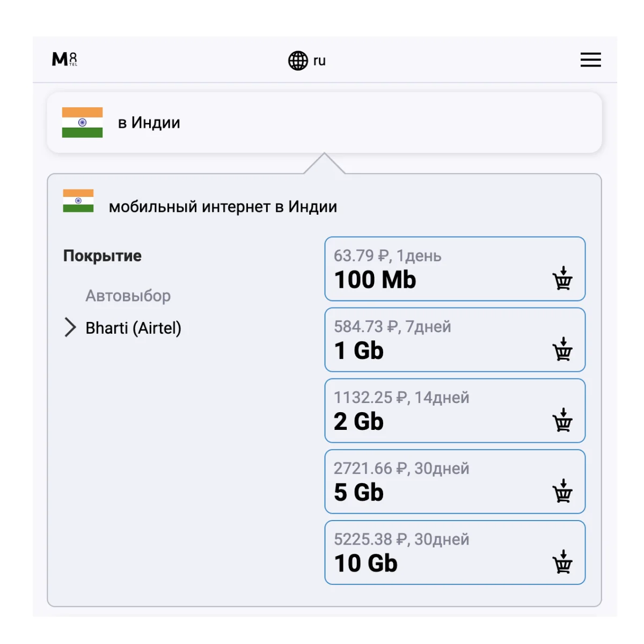Open the hamburger menu
The height and width of the screenshot is (644, 644).
590,60
